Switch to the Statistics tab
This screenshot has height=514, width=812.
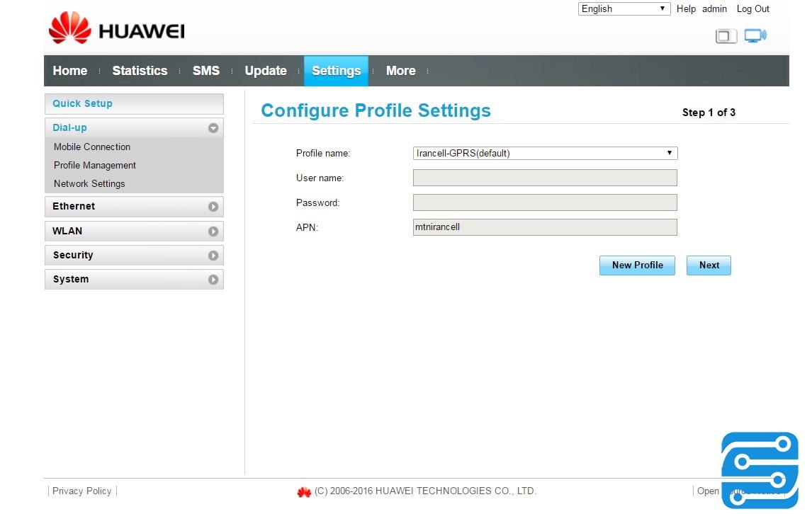pos(140,70)
